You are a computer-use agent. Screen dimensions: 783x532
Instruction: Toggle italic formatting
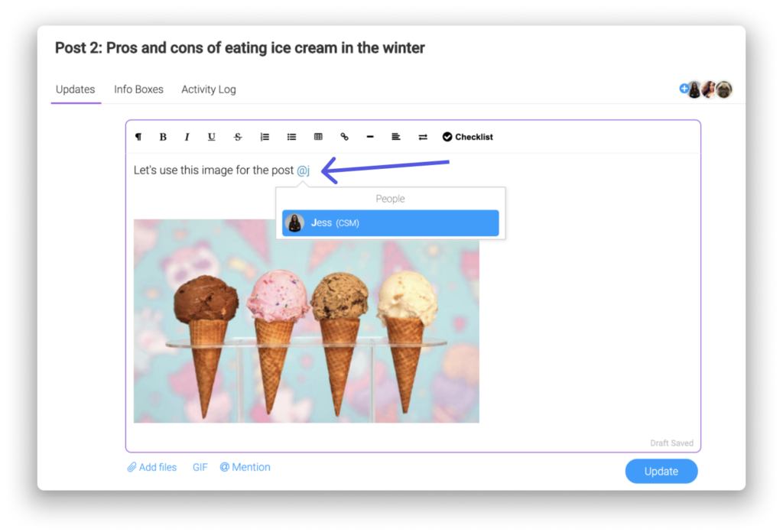(187, 137)
